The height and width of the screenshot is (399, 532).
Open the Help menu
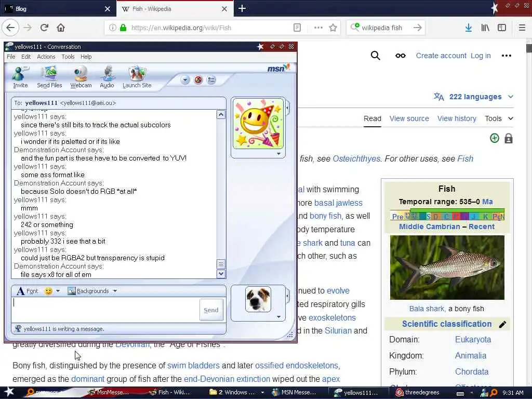point(86,57)
